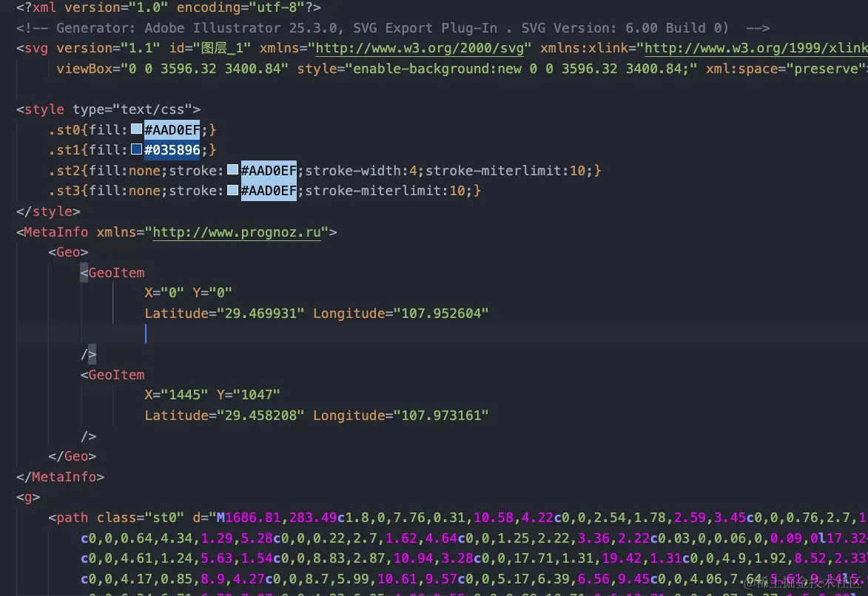Click the Latitude="29.458208" attribute

224,415
